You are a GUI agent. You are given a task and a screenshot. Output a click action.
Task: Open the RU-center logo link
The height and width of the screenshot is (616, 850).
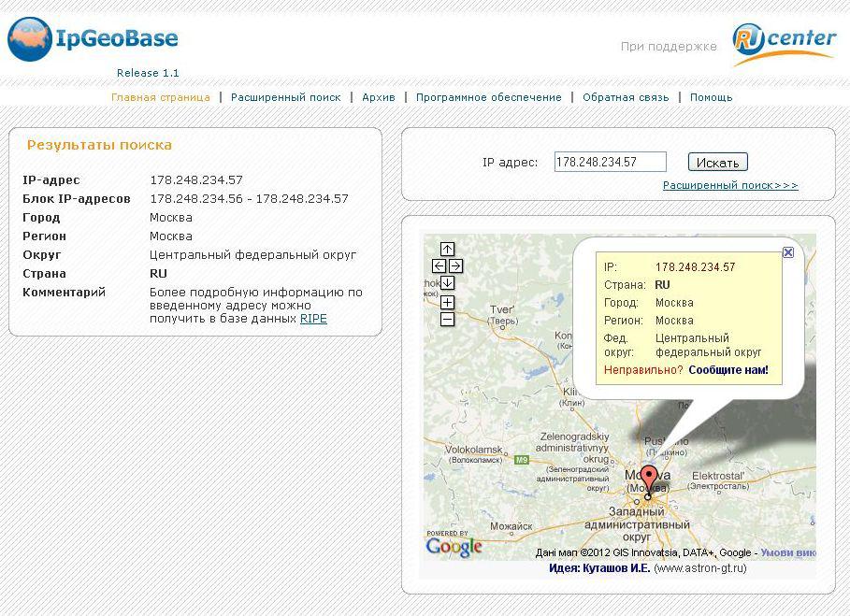(x=784, y=45)
